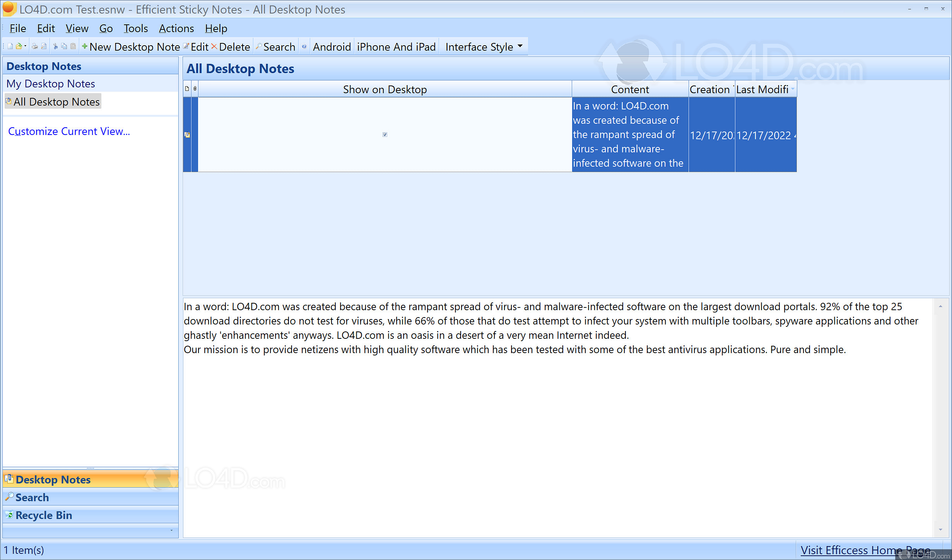Toggle the Show on Desktop checkbox for the note

pos(385,135)
